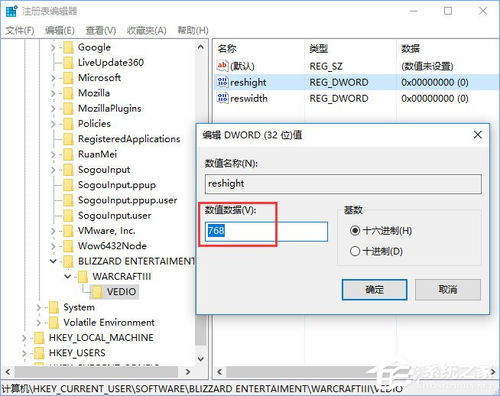
Task: Select the WARCRAFTIII folder icon
Action: [82, 277]
